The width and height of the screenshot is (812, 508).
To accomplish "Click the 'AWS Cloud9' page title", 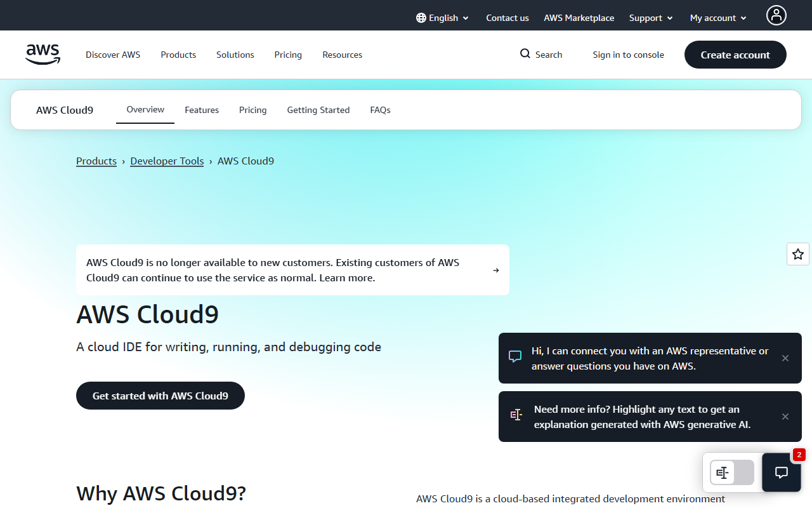I will tap(148, 314).
